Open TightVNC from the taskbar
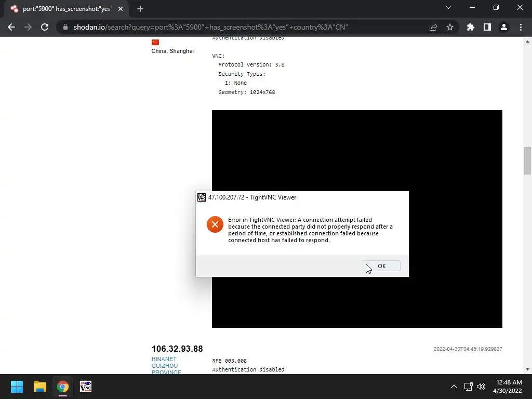This screenshot has height=399, width=532. coord(86,387)
